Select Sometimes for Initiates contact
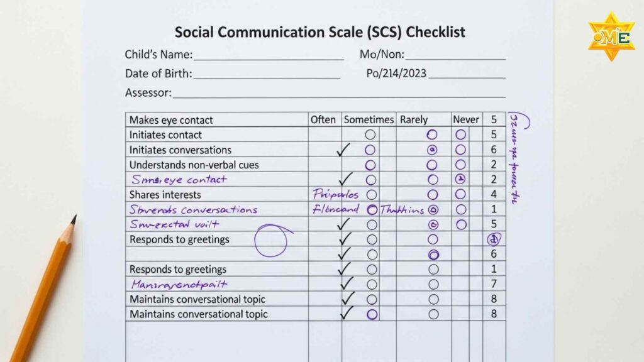The image size is (644, 362). (370, 134)
